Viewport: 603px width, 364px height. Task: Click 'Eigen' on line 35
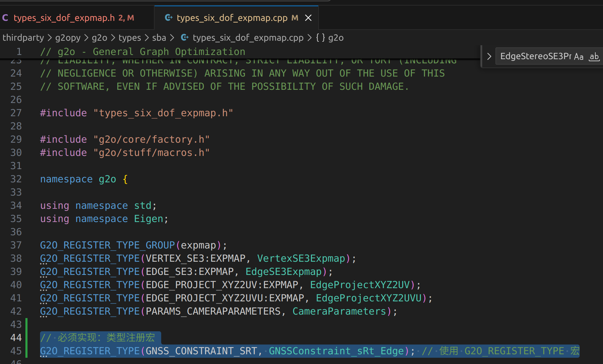click(149, 219)
